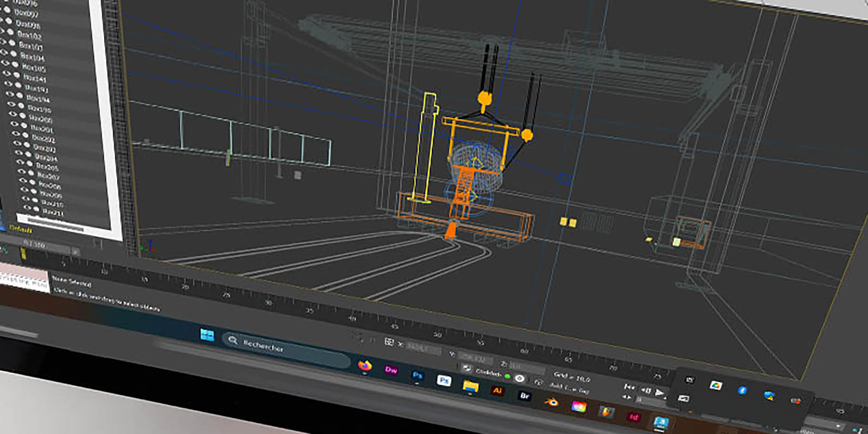The width and height of the screenshot is (868, 434).
Task: Click the object type icon of Box141
Action: [x=17, y=76]
